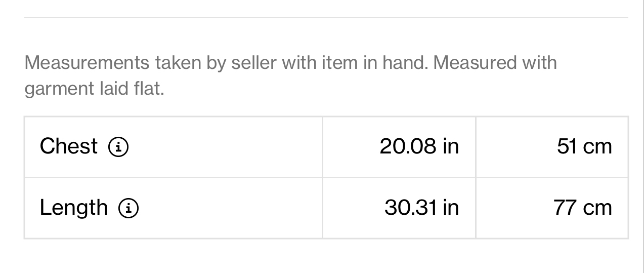Image resolution: width=644 pixels, height=273 pixels.
Task: Open the Length measurement info icon
Action: tap(128, 208)
